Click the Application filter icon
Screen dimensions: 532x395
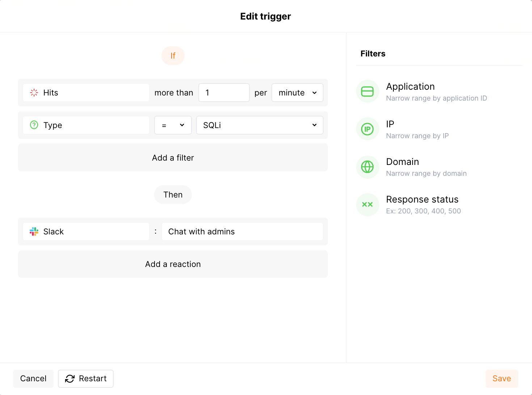click(367, 91)
